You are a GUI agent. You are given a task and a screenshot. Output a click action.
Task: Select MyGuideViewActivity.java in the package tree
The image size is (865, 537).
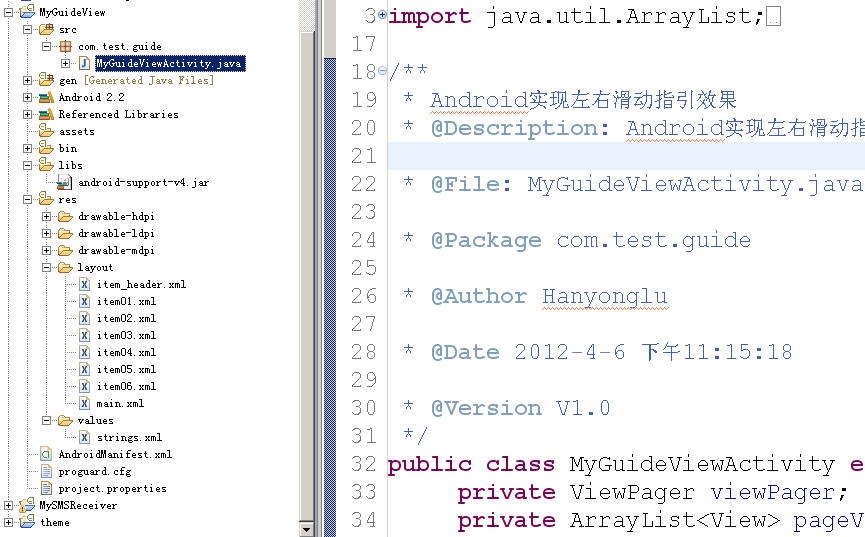[x=168, y=63]
